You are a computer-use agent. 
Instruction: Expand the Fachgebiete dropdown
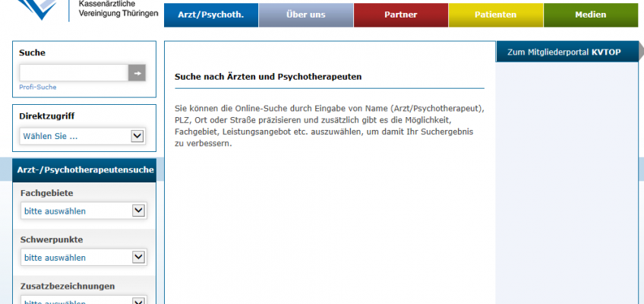(84, 211)
